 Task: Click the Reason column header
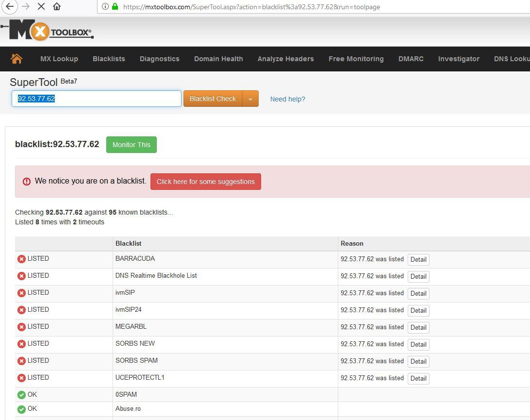click(352, 243)
